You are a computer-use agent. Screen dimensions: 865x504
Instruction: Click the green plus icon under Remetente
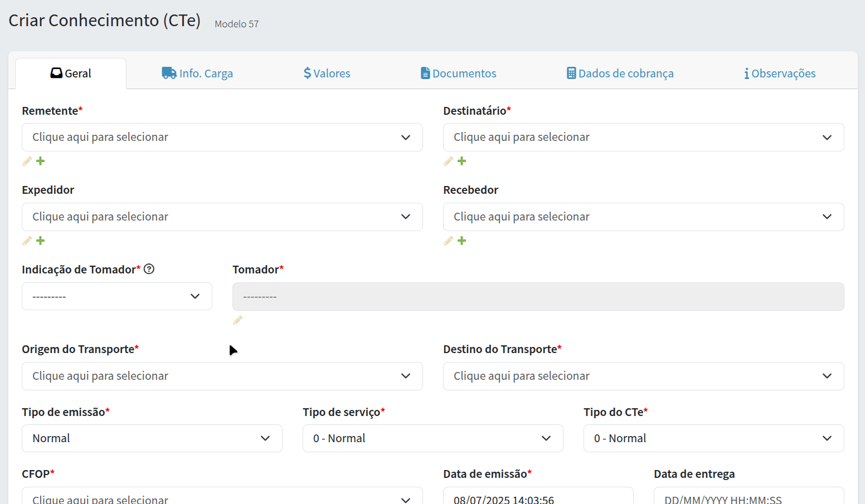[x=41, y=162]
